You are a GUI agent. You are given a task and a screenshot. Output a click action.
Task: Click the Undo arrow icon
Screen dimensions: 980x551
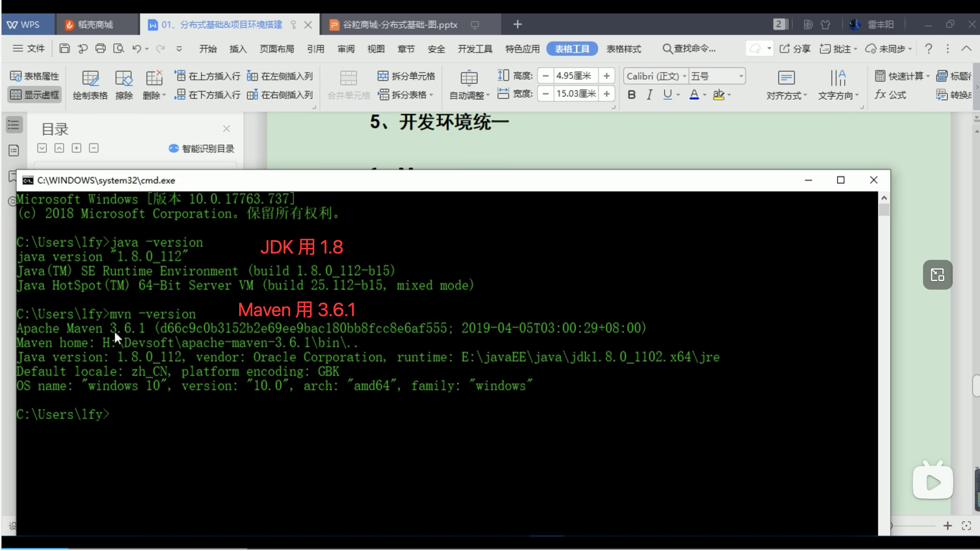pyautogui.click(x=137, y=48)
